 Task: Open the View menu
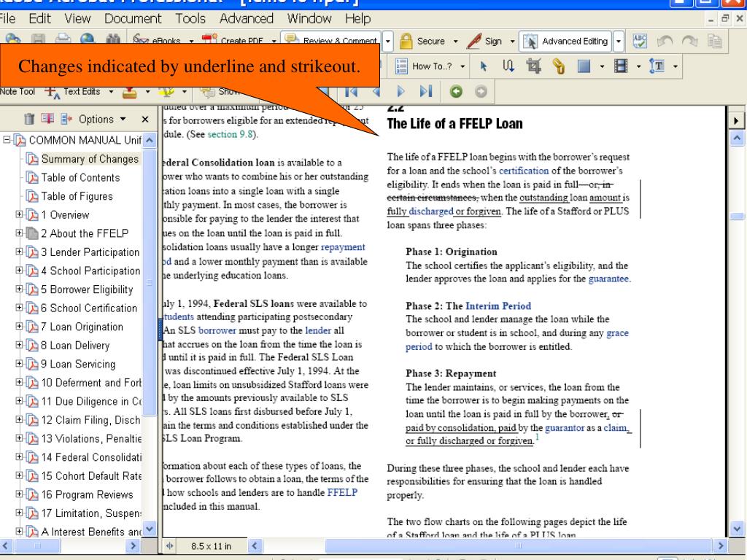pos(77,18)
